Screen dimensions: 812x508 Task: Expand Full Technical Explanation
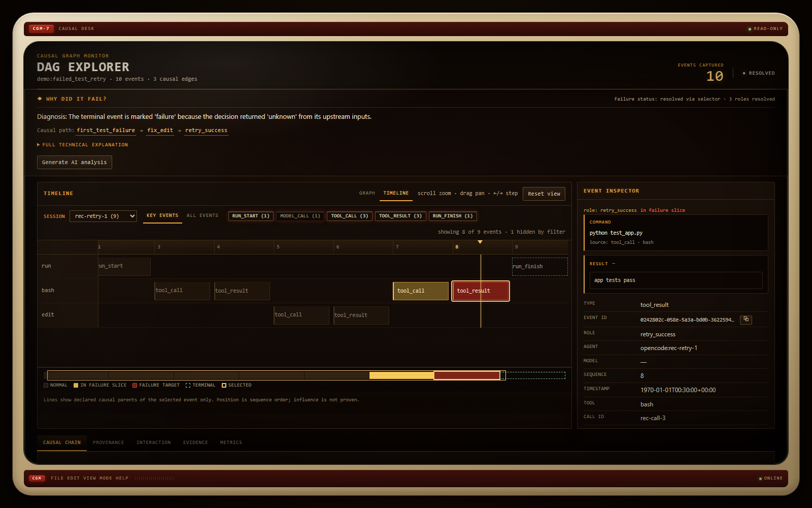[83, 145]
